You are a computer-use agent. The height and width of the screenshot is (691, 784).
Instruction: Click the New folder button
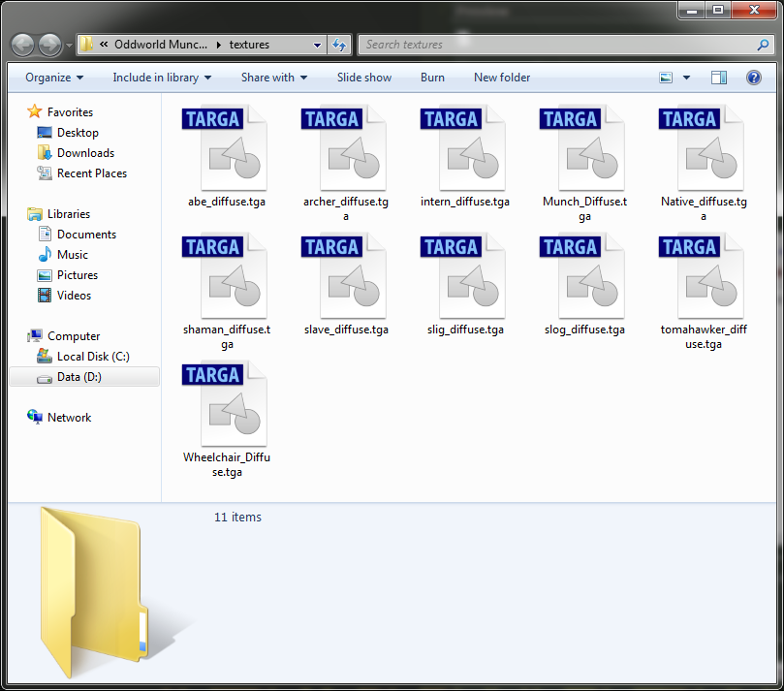coord(502,78)
